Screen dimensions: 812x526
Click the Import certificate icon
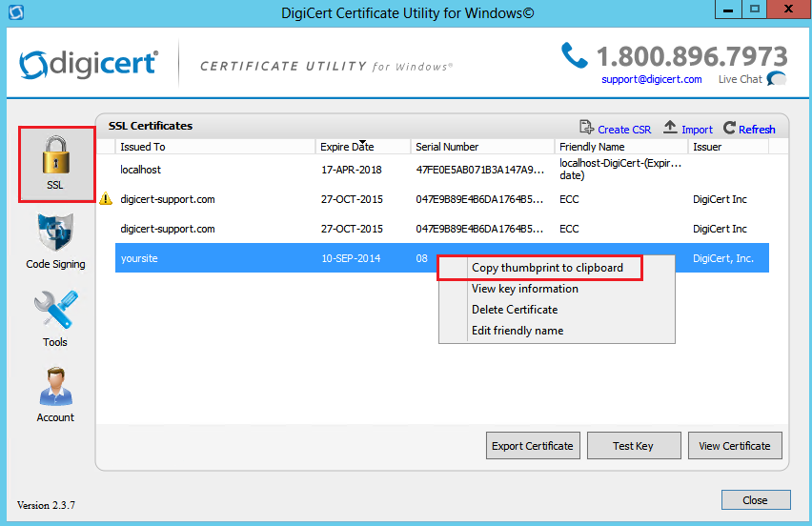click(670, 129)
